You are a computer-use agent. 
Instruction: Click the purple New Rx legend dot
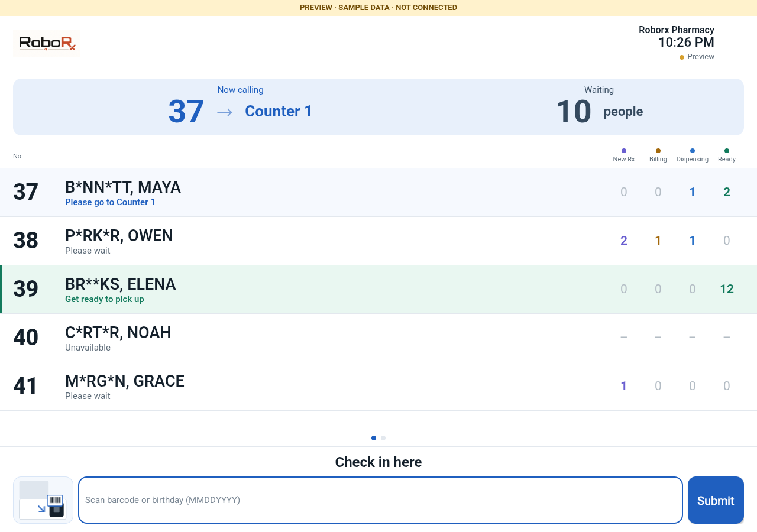pyautogui.click(x=624, y=151)
